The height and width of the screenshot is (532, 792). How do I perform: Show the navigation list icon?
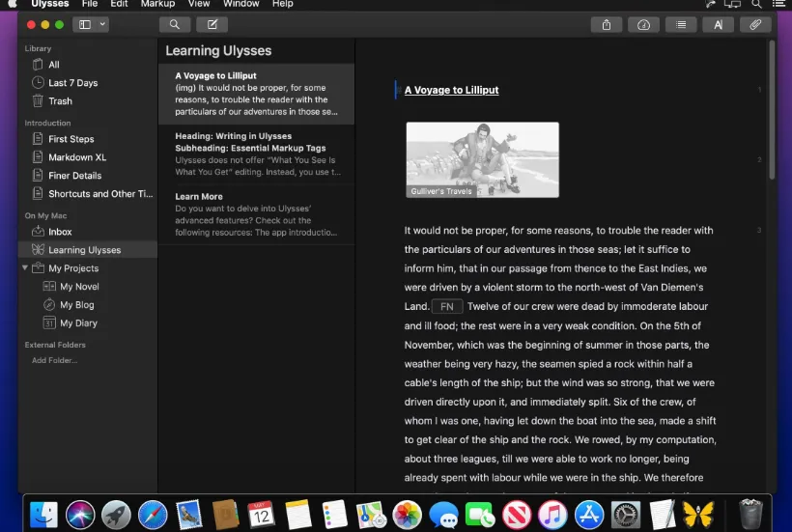(681, 25)
